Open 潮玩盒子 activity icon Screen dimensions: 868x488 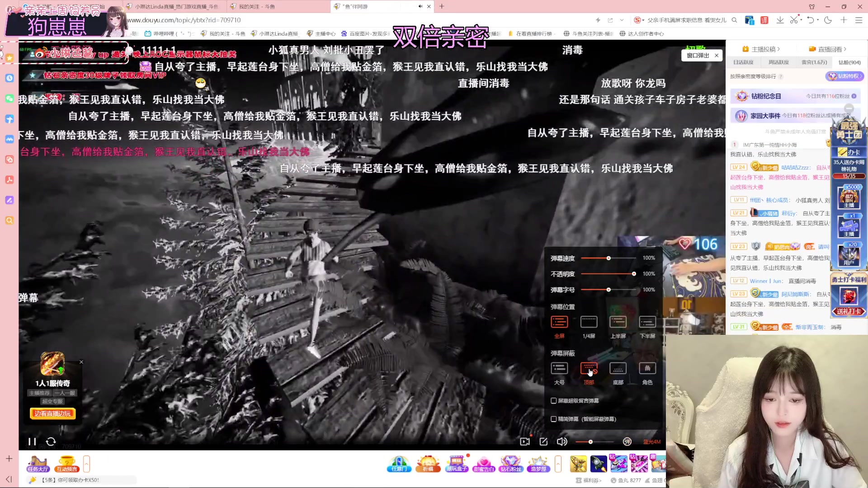[x=457, y=464]
